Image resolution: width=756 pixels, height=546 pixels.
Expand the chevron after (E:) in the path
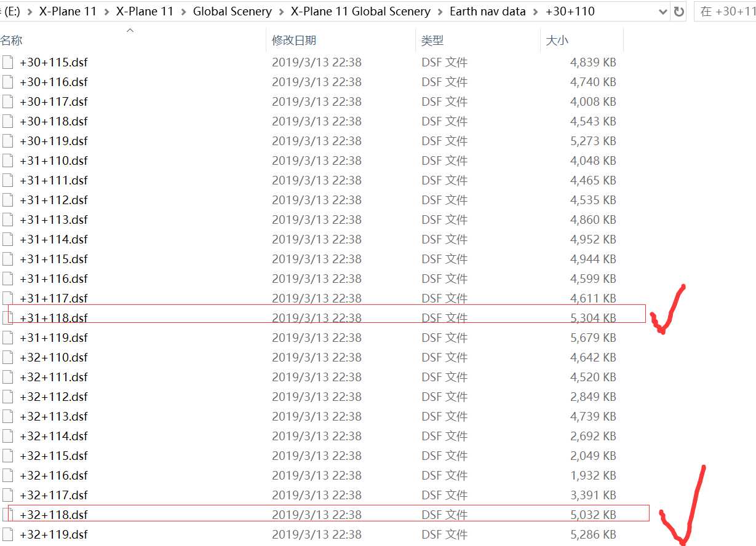30,12
